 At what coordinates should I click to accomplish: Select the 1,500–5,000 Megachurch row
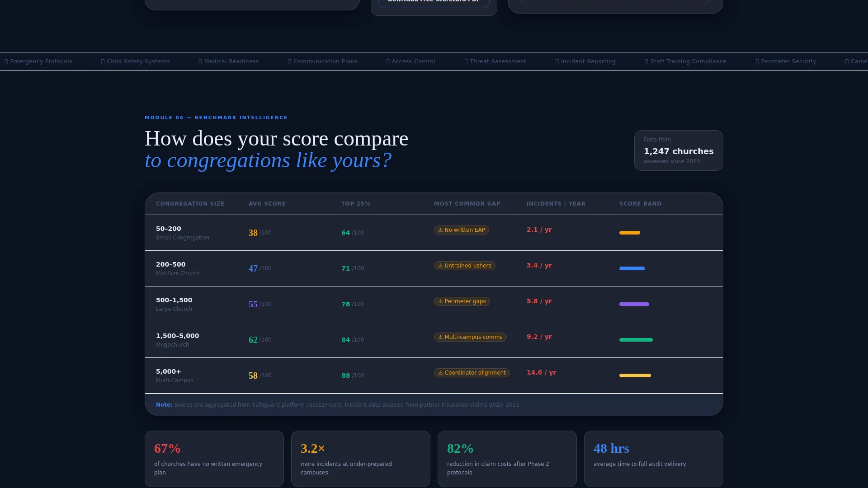(434, 340)
